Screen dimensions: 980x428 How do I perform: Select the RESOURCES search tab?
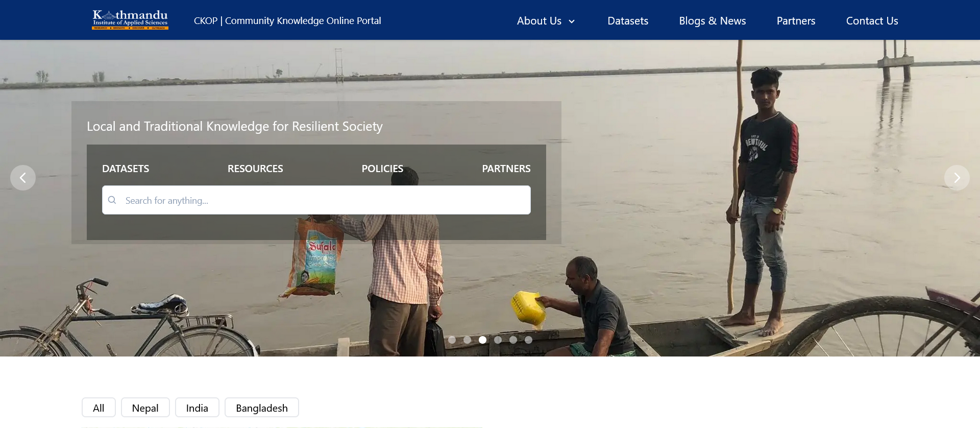tap(255, 169)
